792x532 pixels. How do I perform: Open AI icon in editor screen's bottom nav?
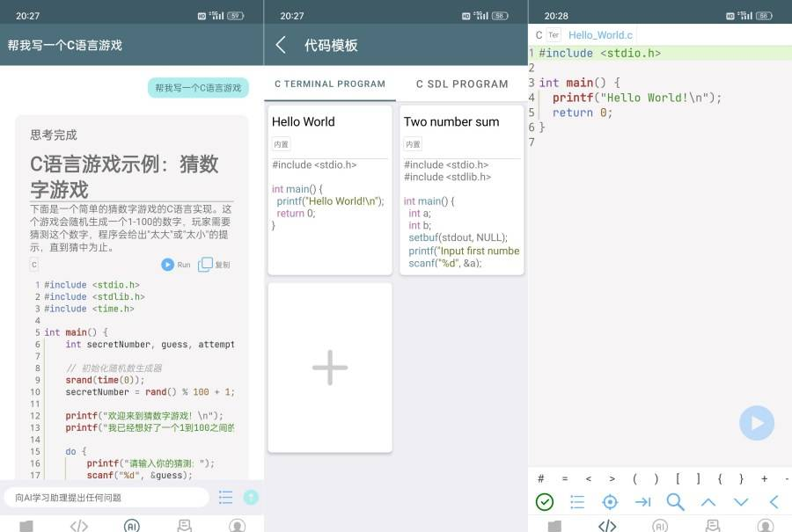click(660, 526)
